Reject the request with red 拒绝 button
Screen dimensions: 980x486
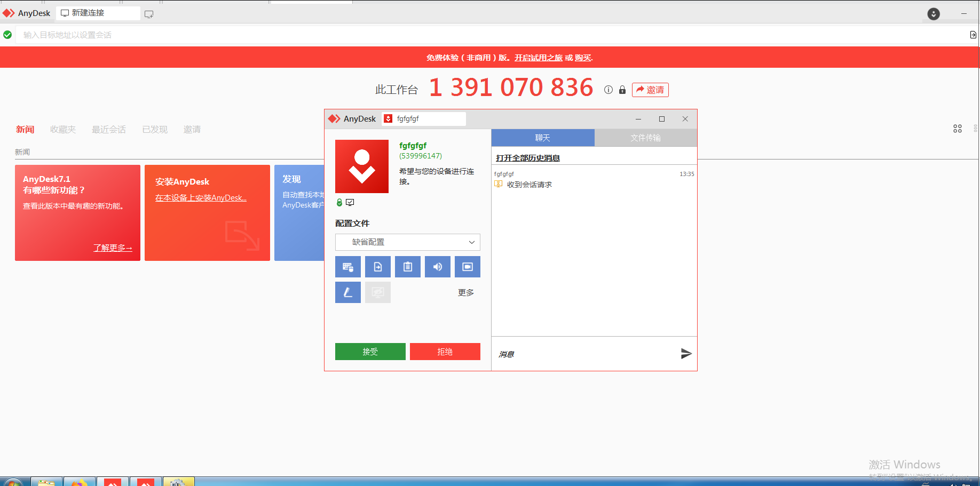pos(445,352)
